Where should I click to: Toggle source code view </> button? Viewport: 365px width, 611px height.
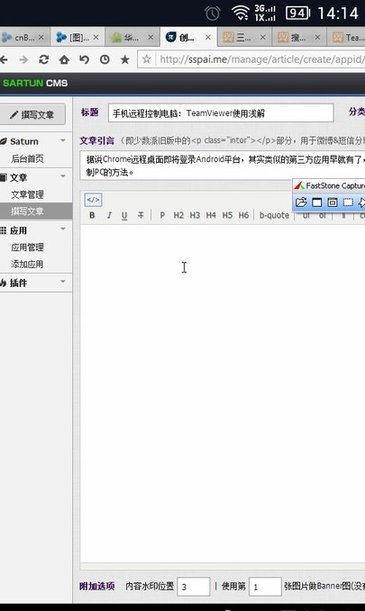(93, 200)
